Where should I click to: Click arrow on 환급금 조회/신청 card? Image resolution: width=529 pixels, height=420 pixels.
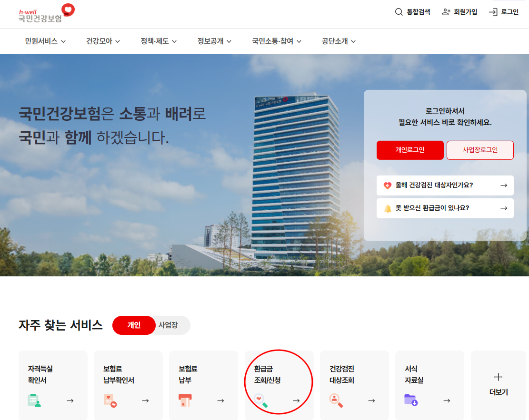[296, 401]
